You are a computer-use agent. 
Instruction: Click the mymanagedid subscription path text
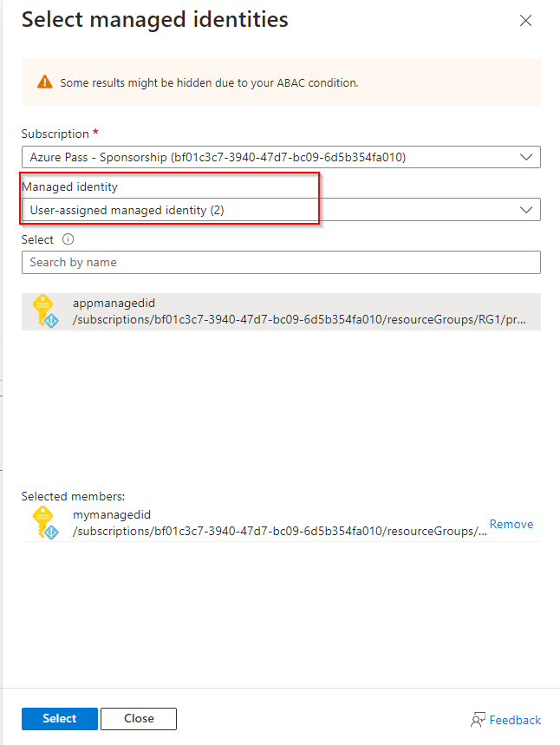(x=279, y=531)
